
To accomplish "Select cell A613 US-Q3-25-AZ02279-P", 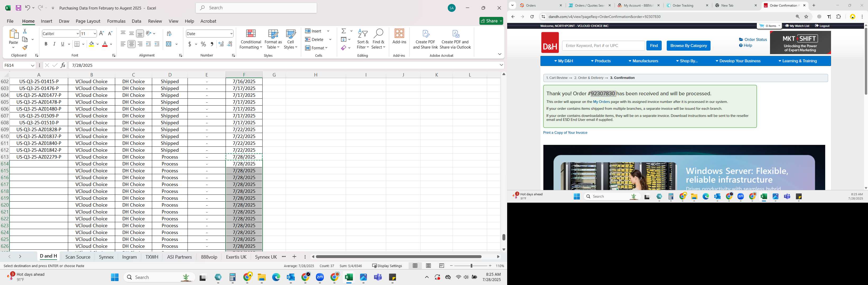I will click(x=39, y=157).
